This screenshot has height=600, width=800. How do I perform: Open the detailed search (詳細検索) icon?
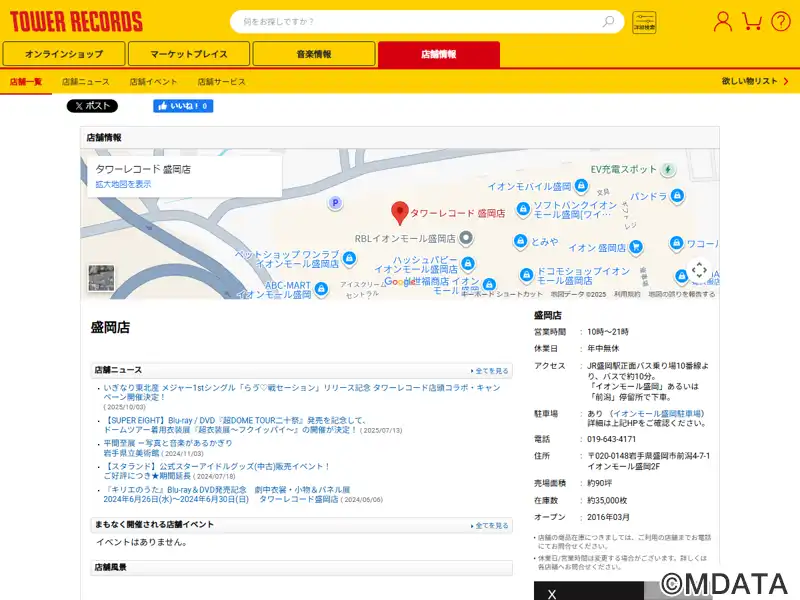pos(644,22)
